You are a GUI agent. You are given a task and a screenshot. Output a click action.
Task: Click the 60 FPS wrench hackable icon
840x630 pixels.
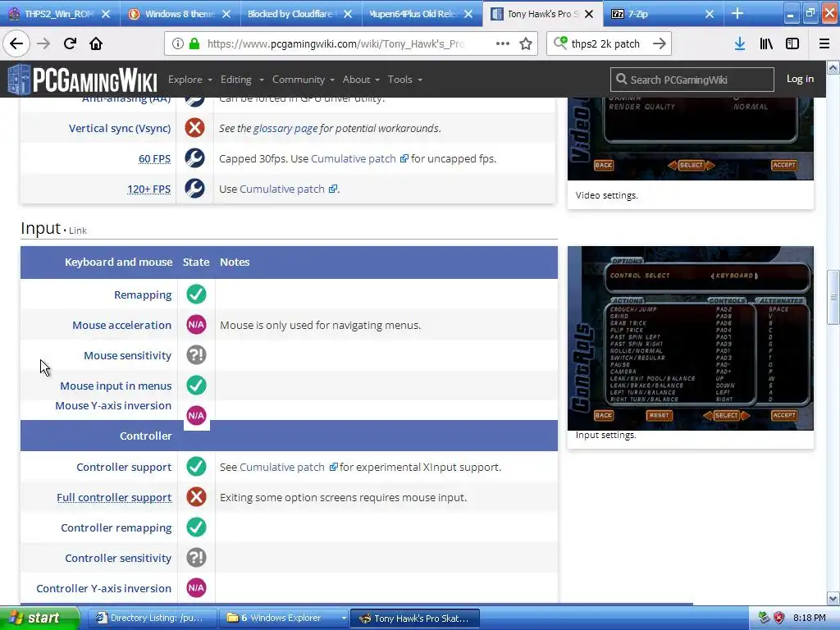pyautogui.click(x=194, y=158)
